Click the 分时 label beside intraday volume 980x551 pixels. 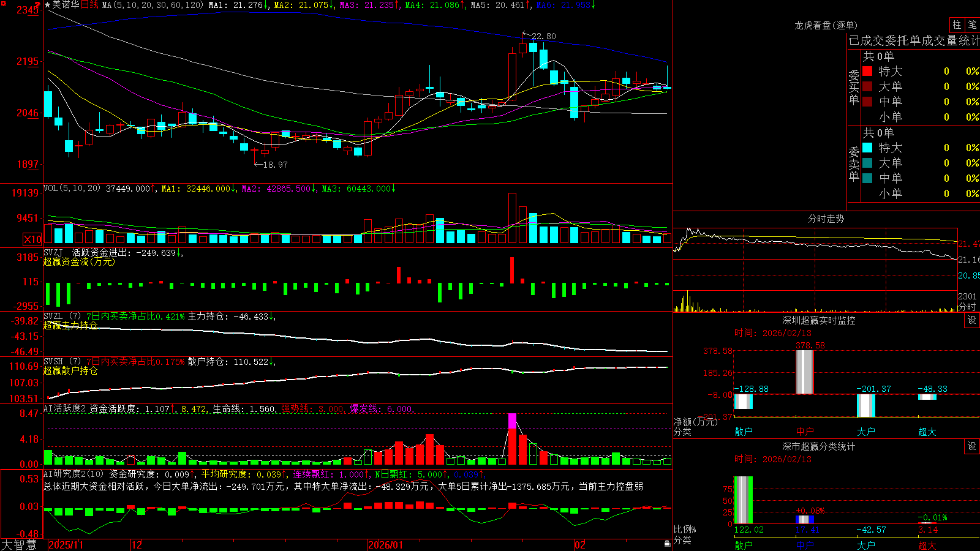[x=967, y=307]
